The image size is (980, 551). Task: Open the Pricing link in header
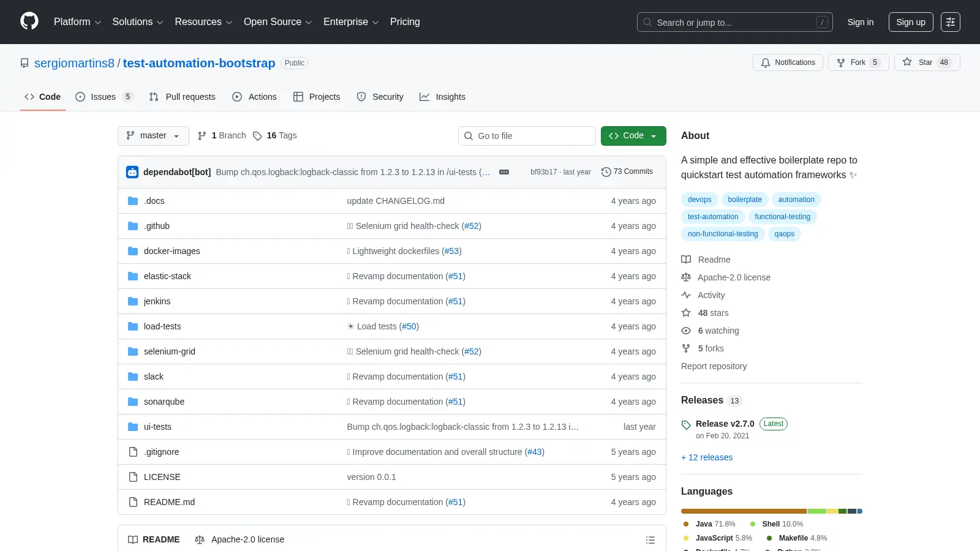(405, 22)
